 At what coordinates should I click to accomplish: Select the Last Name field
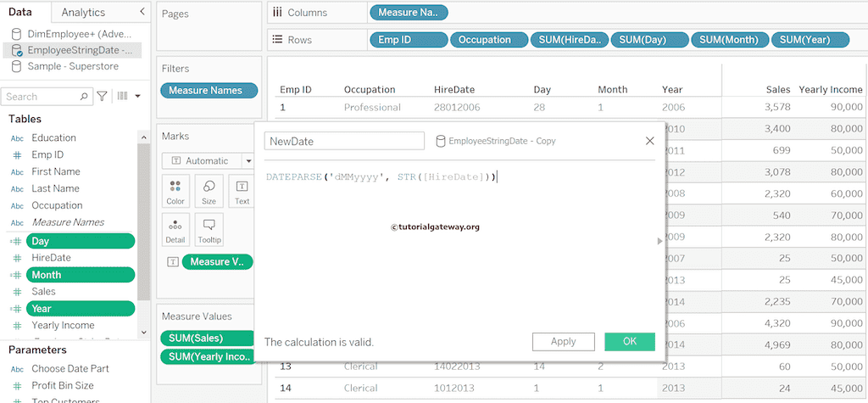click(55, 188)
